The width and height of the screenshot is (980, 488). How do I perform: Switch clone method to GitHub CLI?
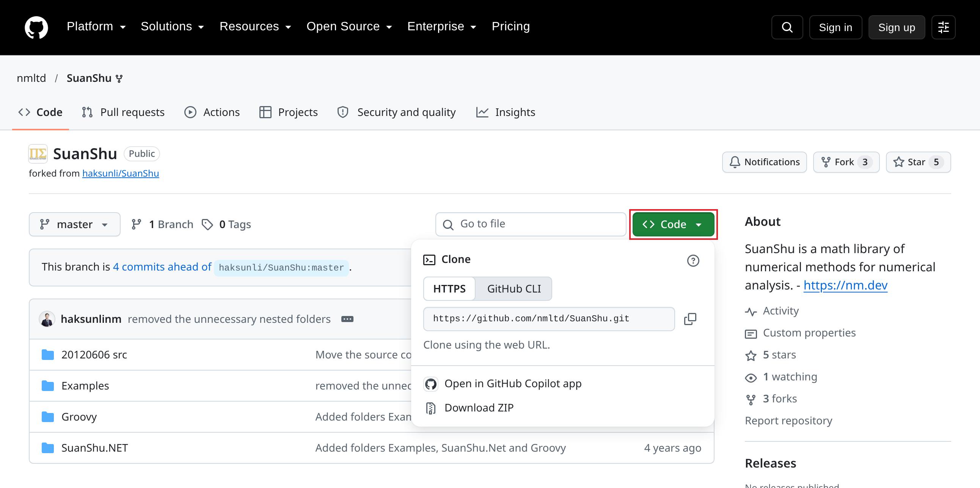click(514, 289)
